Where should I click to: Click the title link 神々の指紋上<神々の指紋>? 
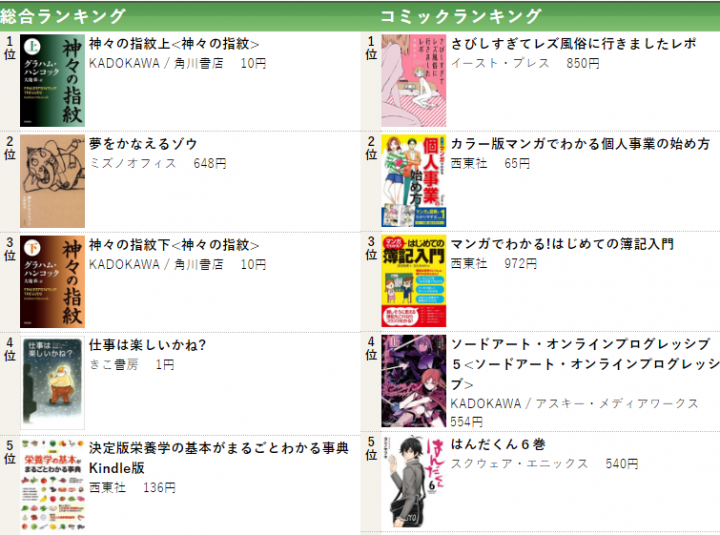(x=174, y=44)
